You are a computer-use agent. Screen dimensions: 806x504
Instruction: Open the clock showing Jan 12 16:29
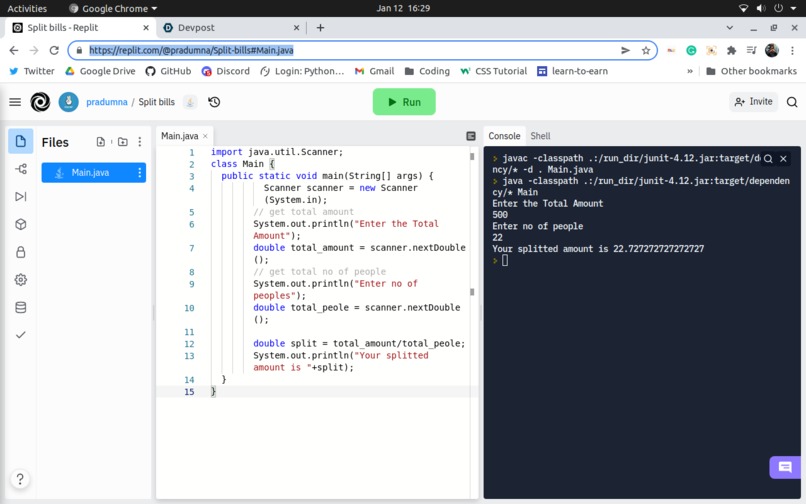point(403,8)
